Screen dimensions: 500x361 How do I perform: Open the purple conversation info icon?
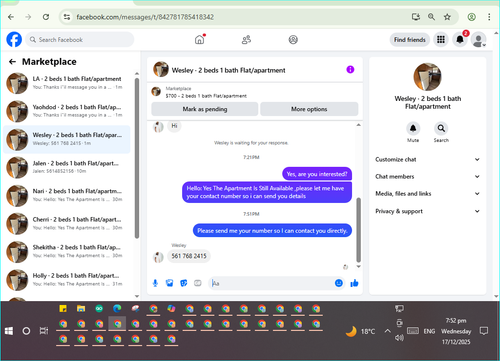point(350,70)
